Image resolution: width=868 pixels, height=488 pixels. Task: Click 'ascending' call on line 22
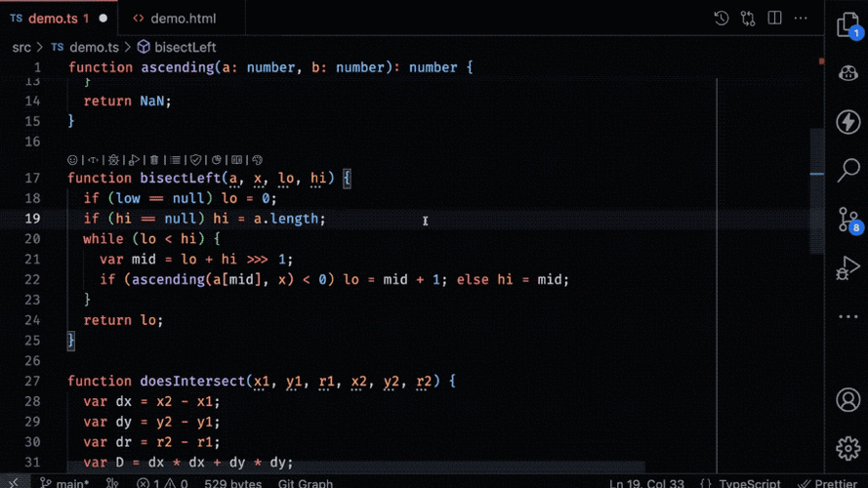tap(168, 279)
